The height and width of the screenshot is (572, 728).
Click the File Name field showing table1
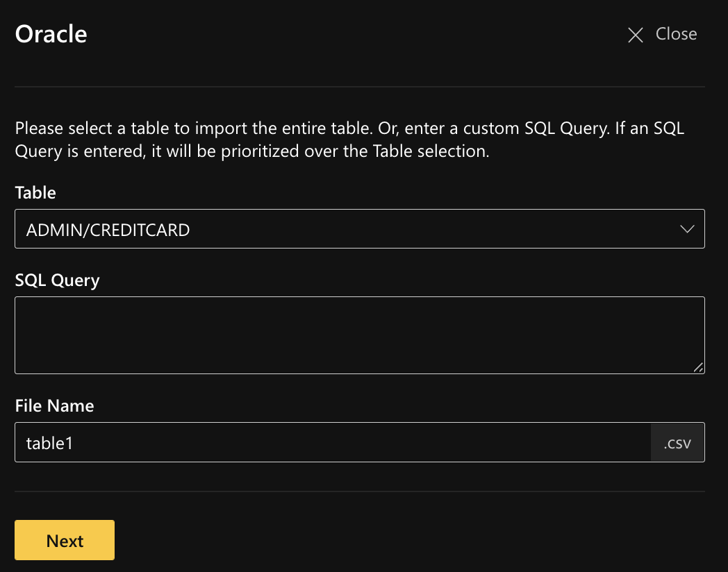pyautogui.click(x=333, y=442)
